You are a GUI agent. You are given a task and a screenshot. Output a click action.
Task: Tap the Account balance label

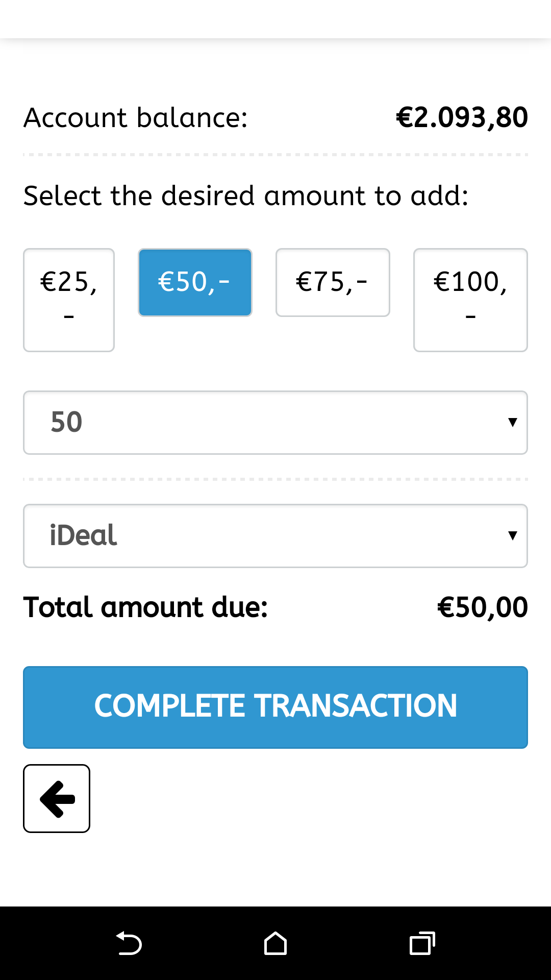[x=136, y=118]
